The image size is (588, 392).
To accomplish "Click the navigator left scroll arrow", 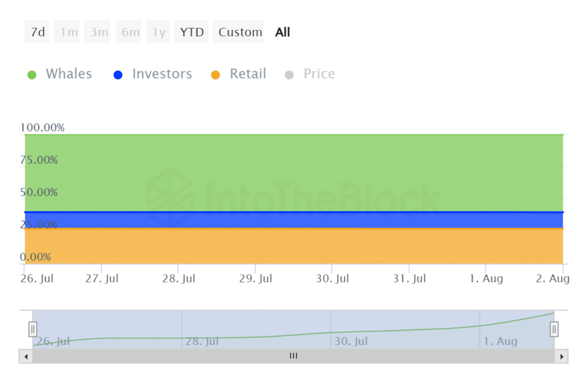I will coord(26,356).
